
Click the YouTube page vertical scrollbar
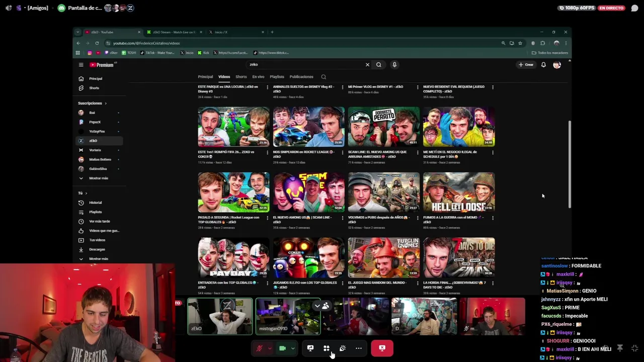tap(570, 164)
